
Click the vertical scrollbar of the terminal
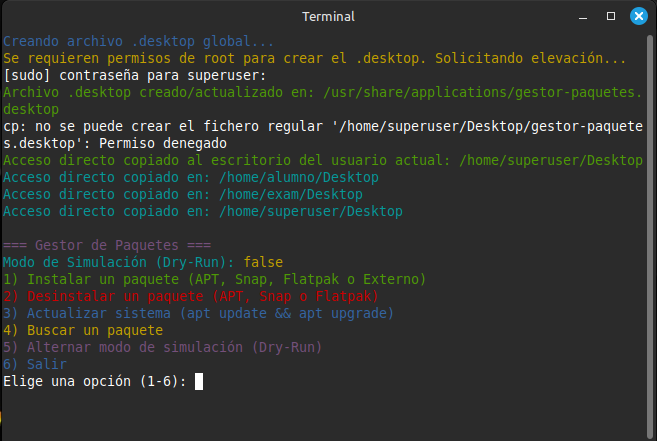[x=649, y=235]
